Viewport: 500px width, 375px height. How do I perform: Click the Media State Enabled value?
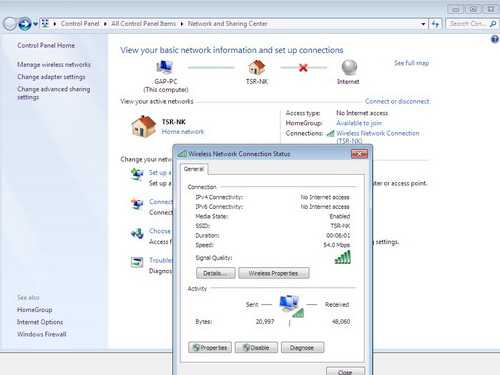coord(340,216)
